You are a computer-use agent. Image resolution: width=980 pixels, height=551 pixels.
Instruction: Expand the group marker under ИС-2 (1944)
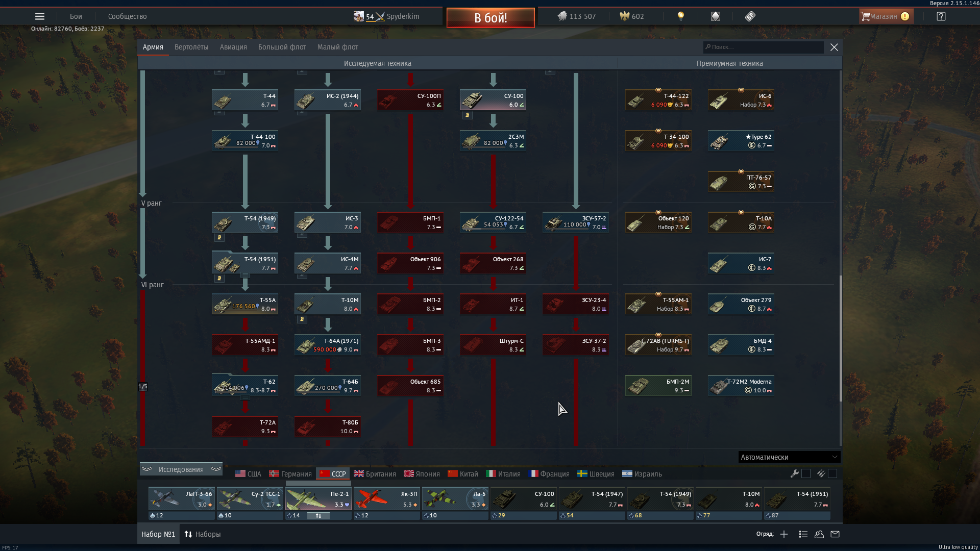point(302,113)
